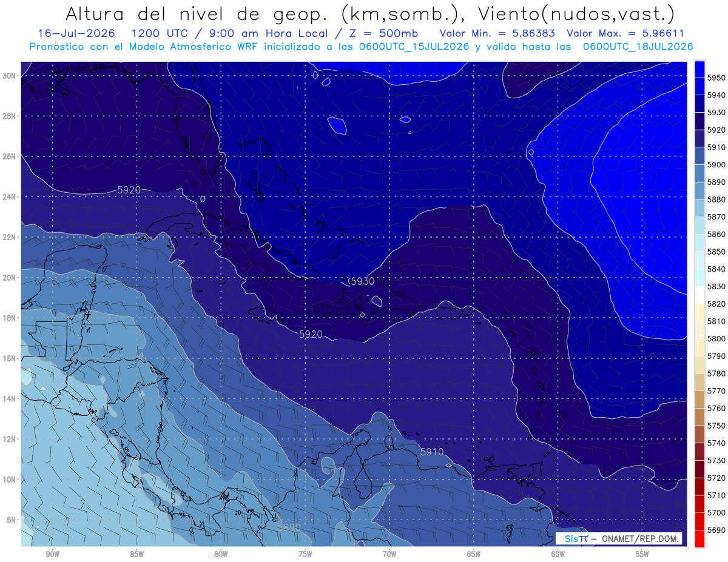Screen dimensions: 728x562
Task: Click the 16N latitude axis label
Action: (x=9, y=358)
